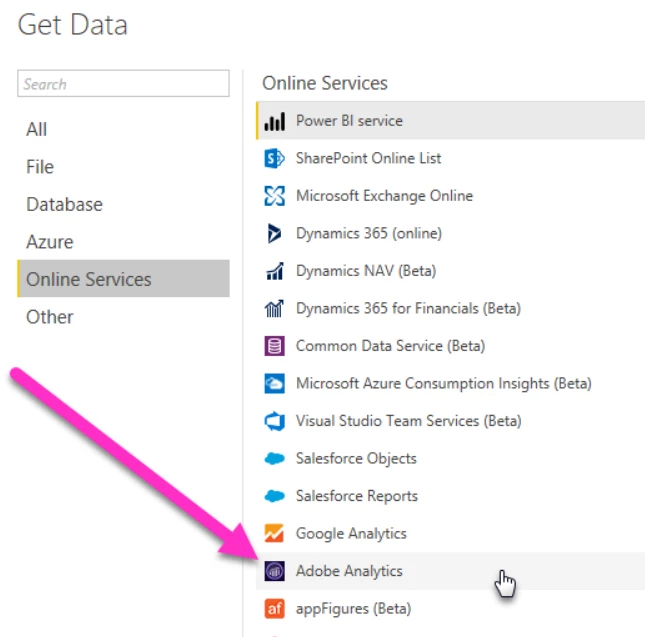645x637 pixels.
Task: Click the Power BI service bar-chart icon
Action: 274,121
